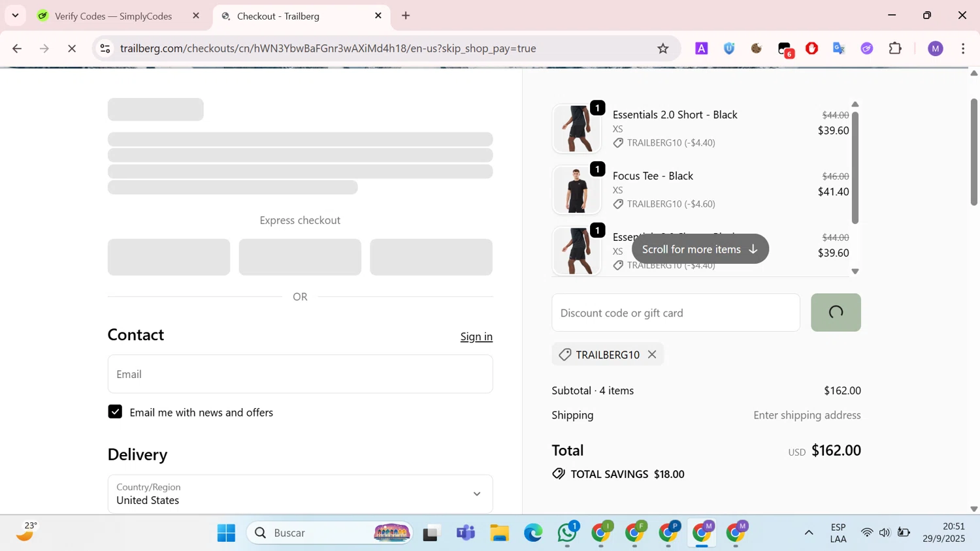The width and height of the screenshot is (980, 551).
Task: Open the purple A extension
Action: pos(702,48)
